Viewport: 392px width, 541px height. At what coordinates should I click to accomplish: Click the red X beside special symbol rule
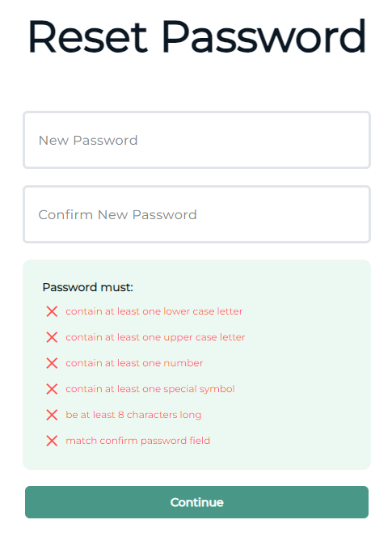point(52,389)
